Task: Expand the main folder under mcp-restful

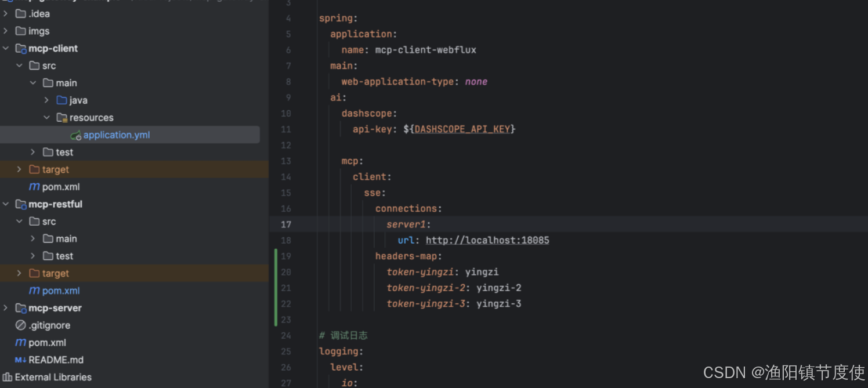Action: [33, 238]
